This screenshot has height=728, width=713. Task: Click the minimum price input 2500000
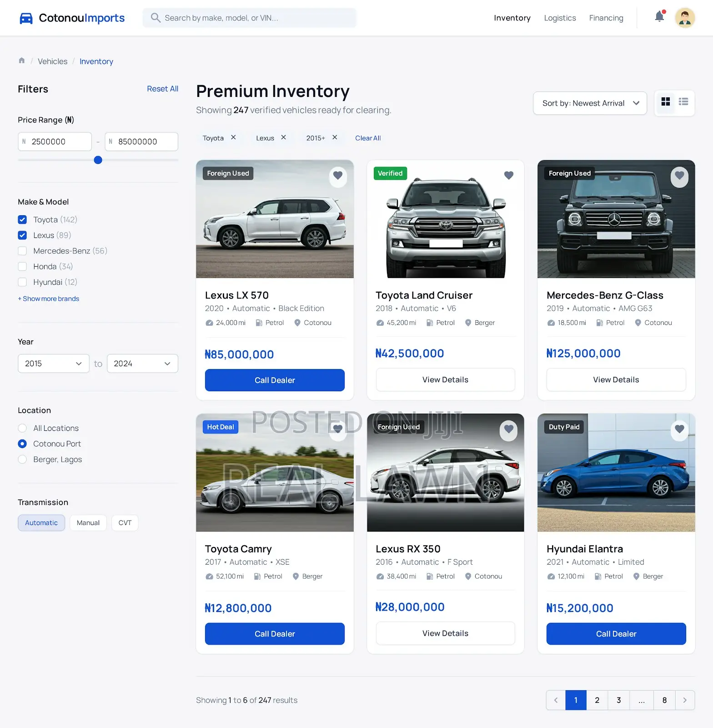[x=55, y=142]
